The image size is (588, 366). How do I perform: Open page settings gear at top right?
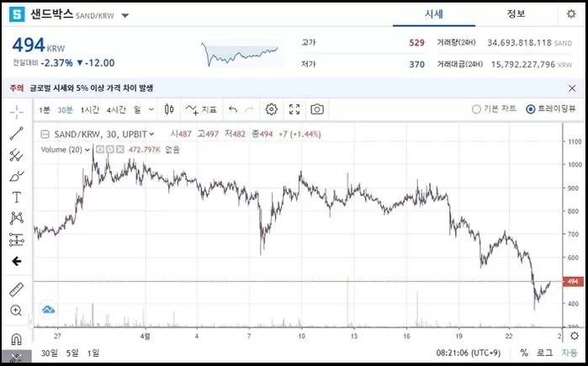pos(570,14)
